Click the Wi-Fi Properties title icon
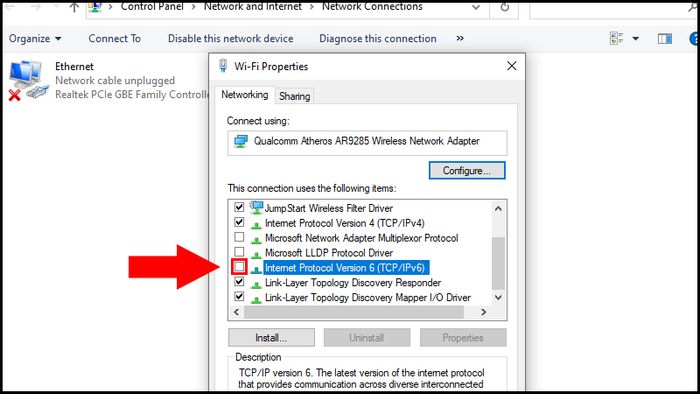 coord(223,66)
